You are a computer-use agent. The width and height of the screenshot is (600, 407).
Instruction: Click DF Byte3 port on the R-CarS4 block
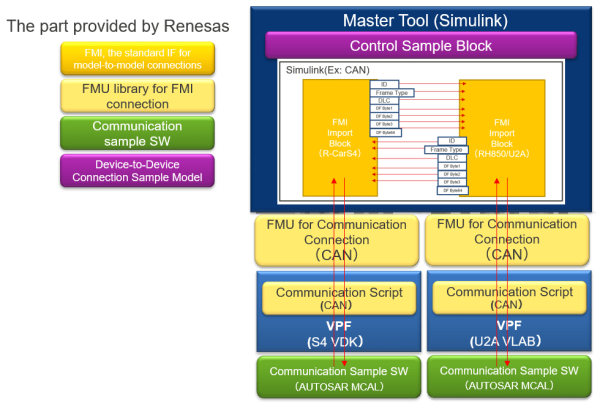click(x=384, y=124)
